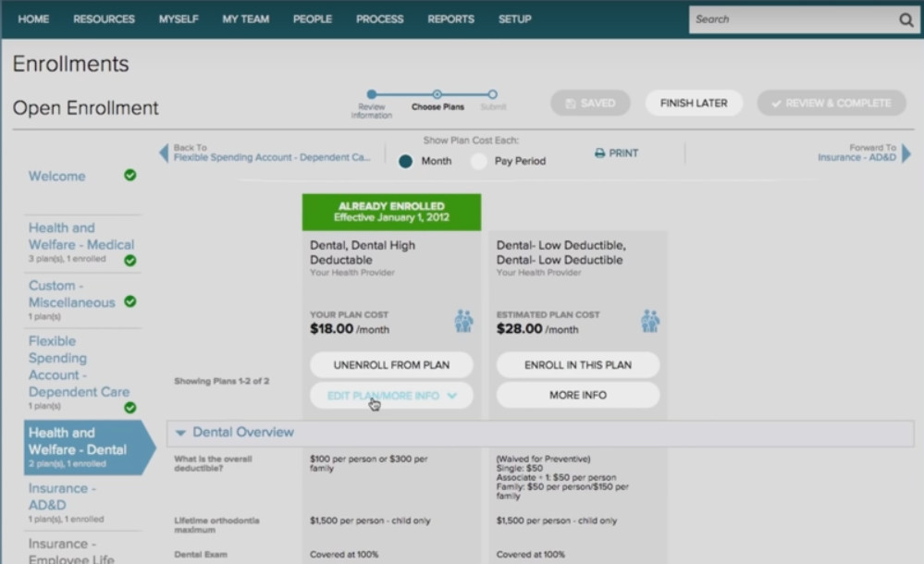Viewport: 924px width, 564px height.
Task: Click the Submit progress marker
Action: 492,92
